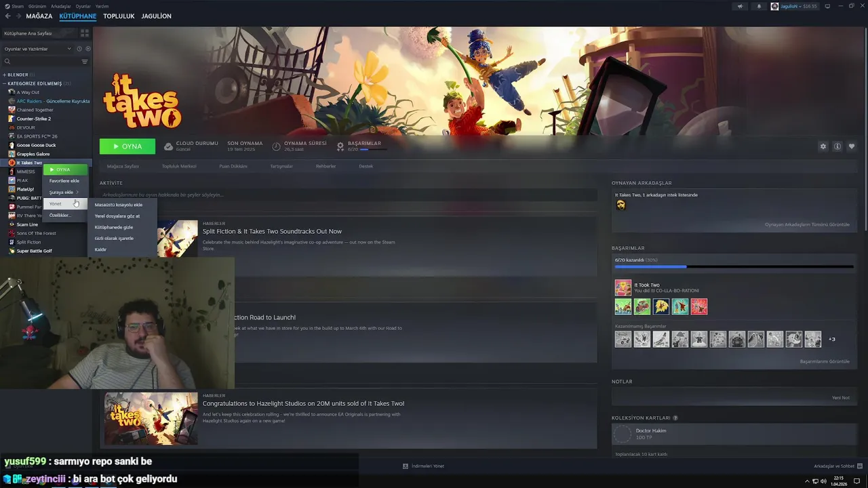Click Oynayan Arkadaşların Tümünü Görüntüle link
Screen dimensions: 868x488
(807, 224)
